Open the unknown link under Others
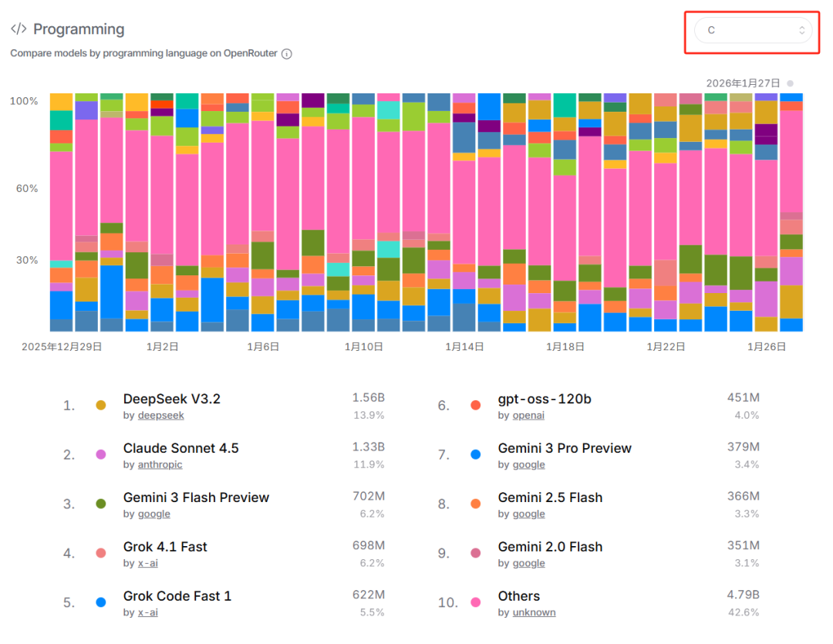The width and height of the screenshot is (833, 644). coord(534,612)
